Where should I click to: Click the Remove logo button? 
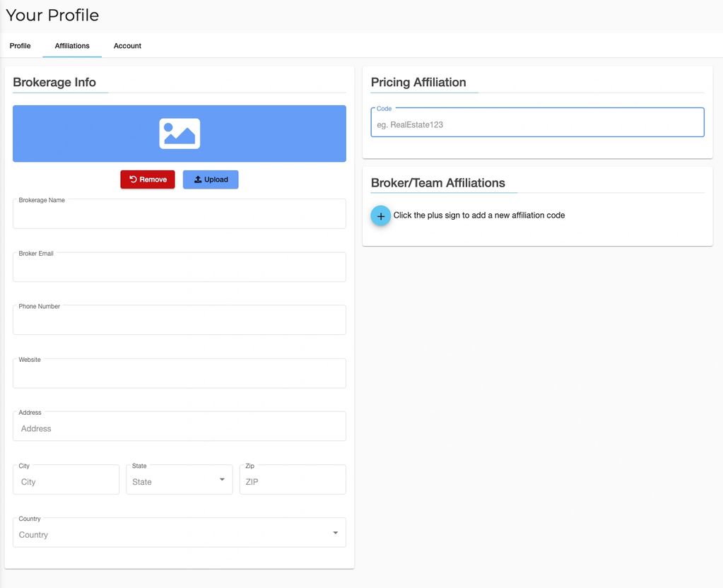(x=147, y=180)
